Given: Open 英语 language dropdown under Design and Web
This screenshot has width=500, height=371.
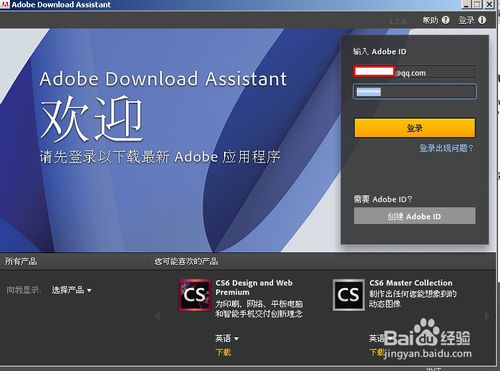Looking at the screenshot, I should tap(227, 339).
